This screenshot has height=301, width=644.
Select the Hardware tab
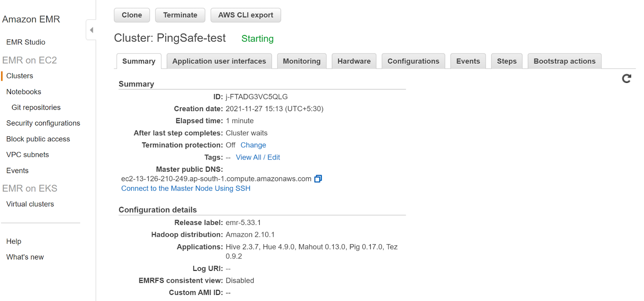click(x=354, y=61)
